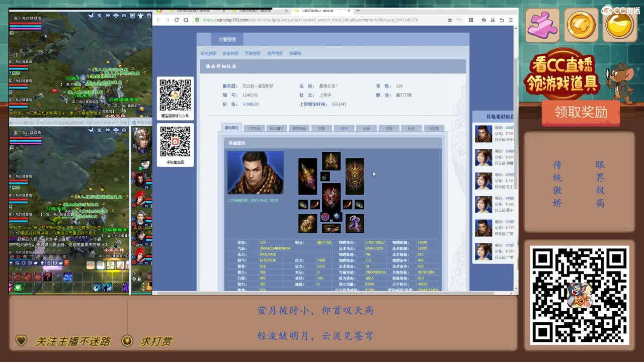Viewport: 644px width, 362px height.
Task: Click the 藏宝阁 WeChat QR code
Action: (x=175, y=96)
